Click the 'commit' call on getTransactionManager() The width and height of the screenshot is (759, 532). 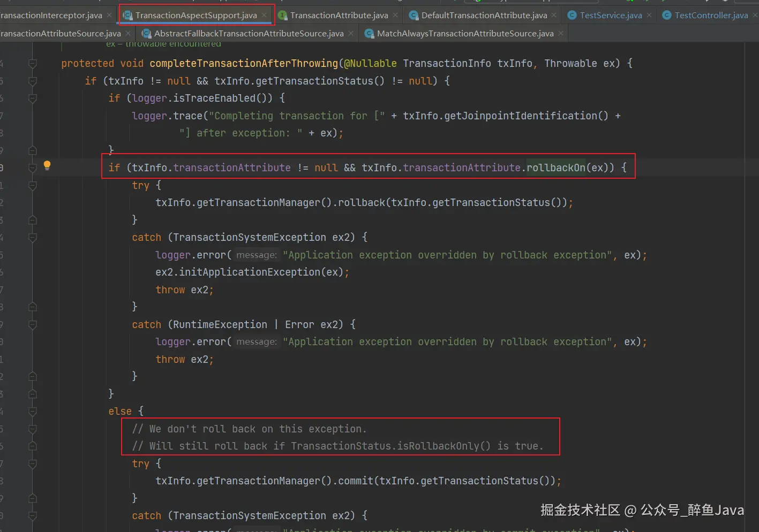tap(356, 481)
